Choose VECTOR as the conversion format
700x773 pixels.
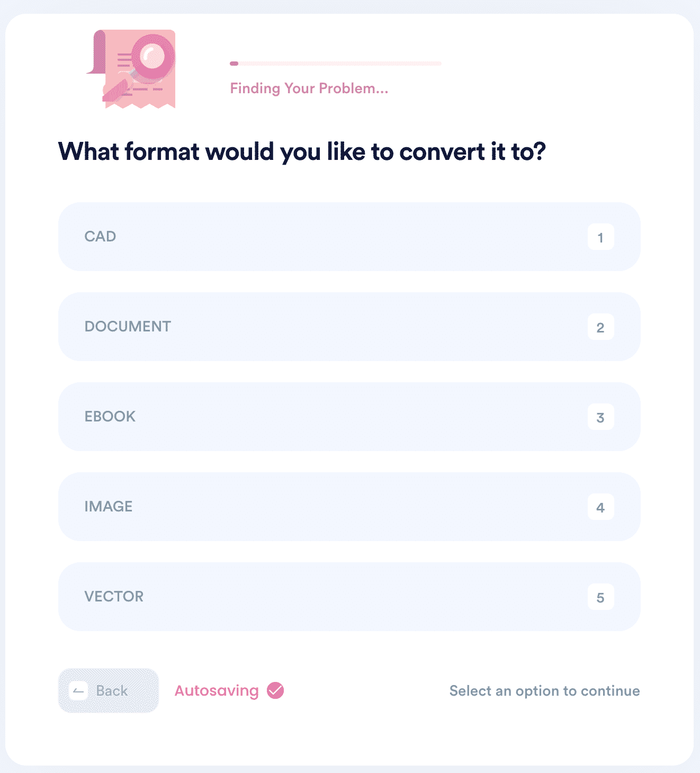pos(349,597)
